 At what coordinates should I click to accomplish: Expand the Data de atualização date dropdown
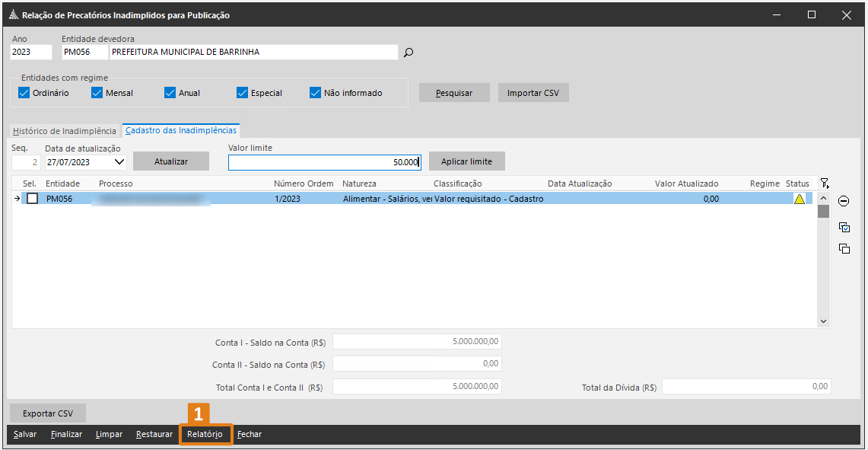point(119,161)
